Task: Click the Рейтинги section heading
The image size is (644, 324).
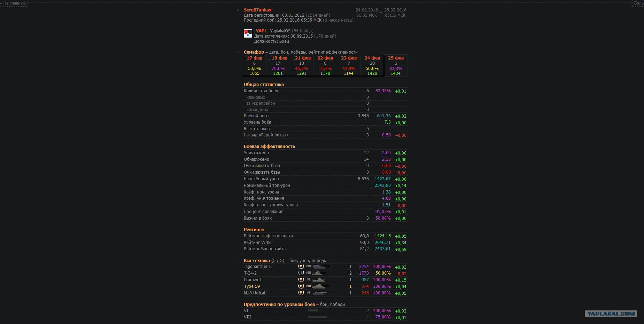Action: click(254, 230)
